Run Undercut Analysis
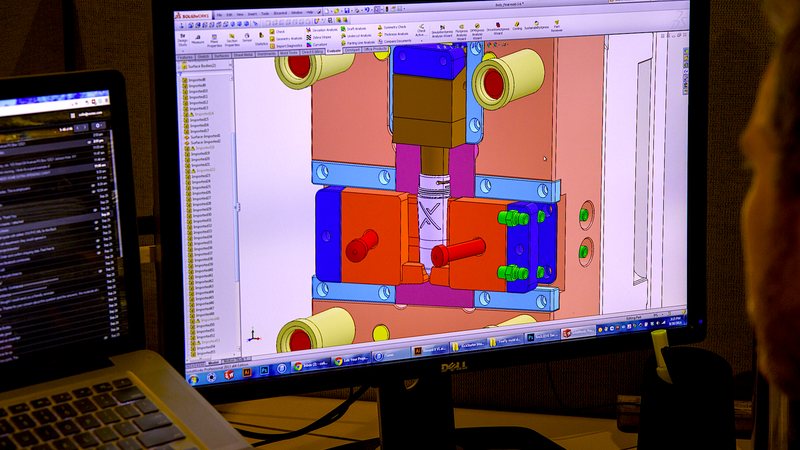 click(356, 36)
